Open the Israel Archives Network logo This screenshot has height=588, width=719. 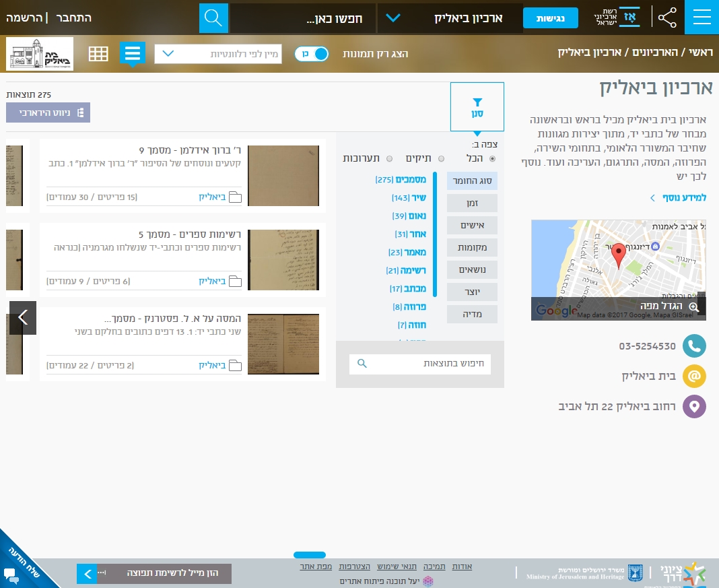pos(617,17)
